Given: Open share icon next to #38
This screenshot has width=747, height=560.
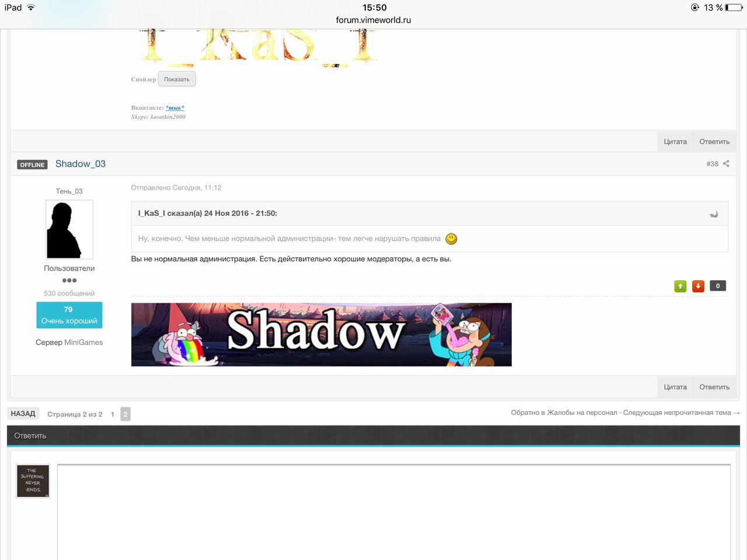Looking at the screenshot, I should (x=726, y=164).
